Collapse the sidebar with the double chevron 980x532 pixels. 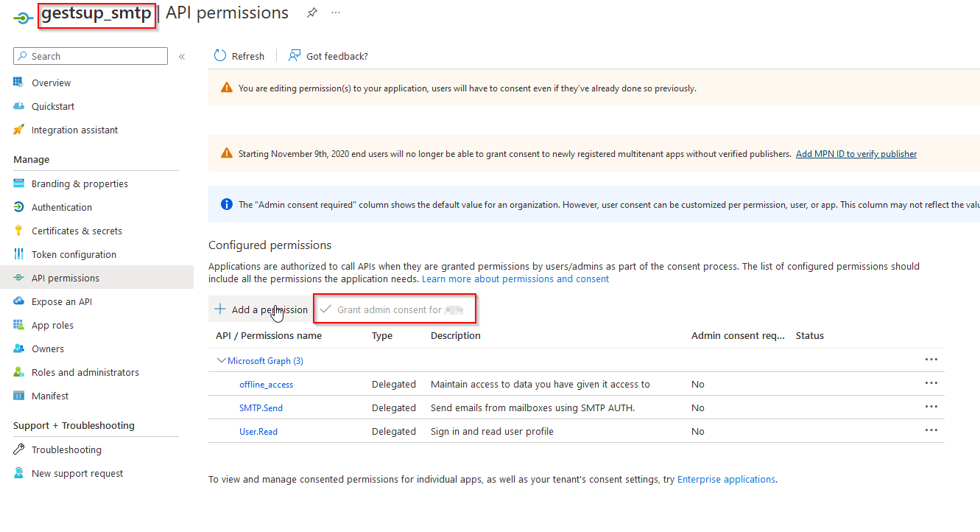182,56
